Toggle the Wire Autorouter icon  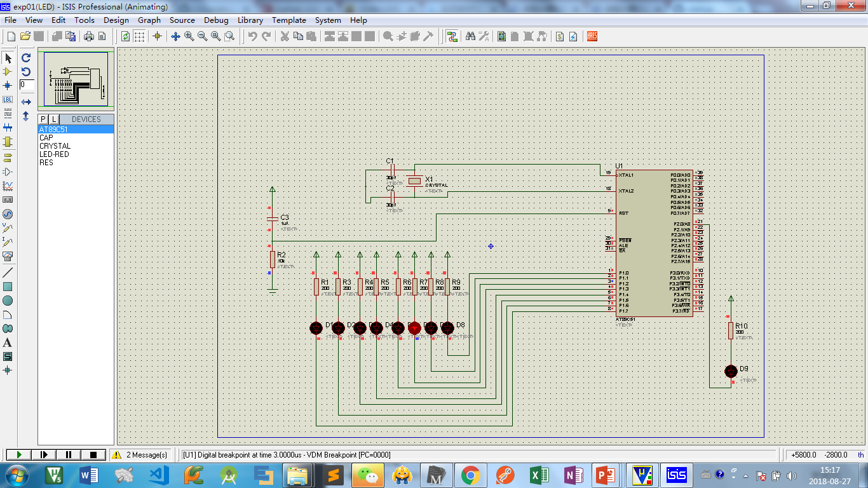tap(452, 36)
